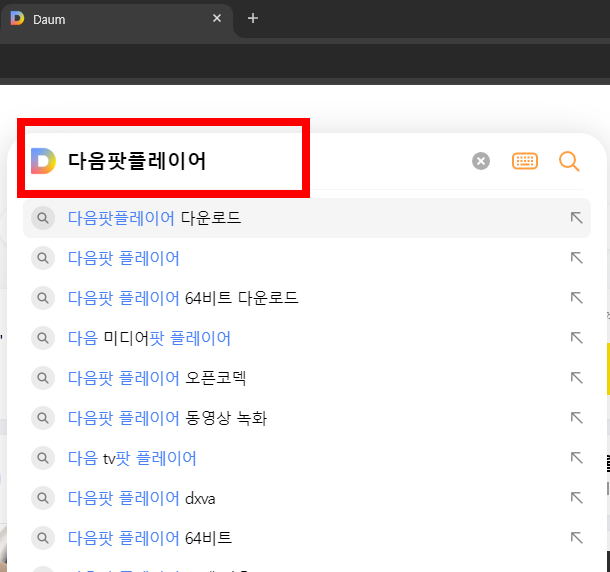Select suggestion 다음팟플레이어 다운로드
The height and width of the screenshot is (572, 610).
click(307, 218)
